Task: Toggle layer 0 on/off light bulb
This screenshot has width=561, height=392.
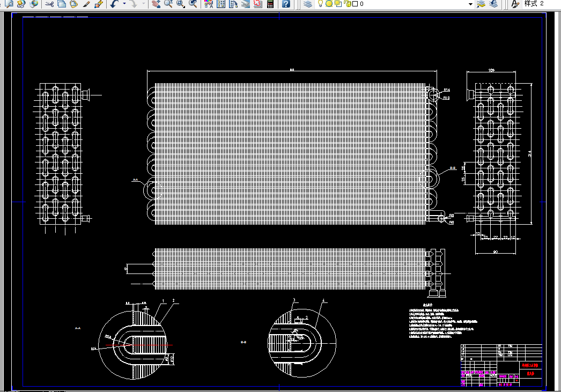Action: pos(321,4)
